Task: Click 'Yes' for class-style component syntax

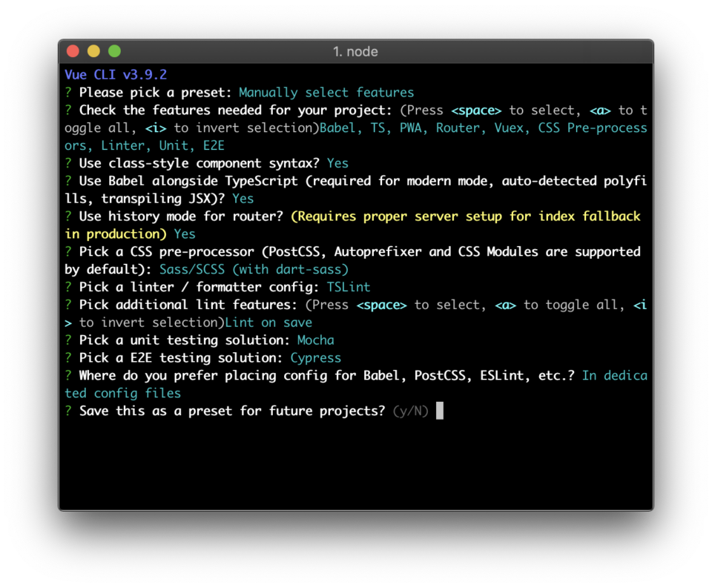Action: pyautogui.click(x=337, y=163)
